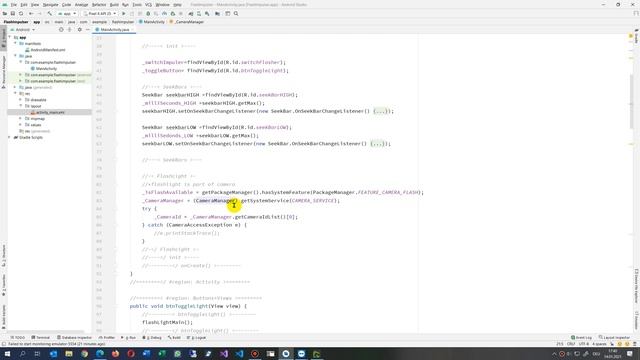
Task: Collapse the res folder node
Action: point(15,93)
